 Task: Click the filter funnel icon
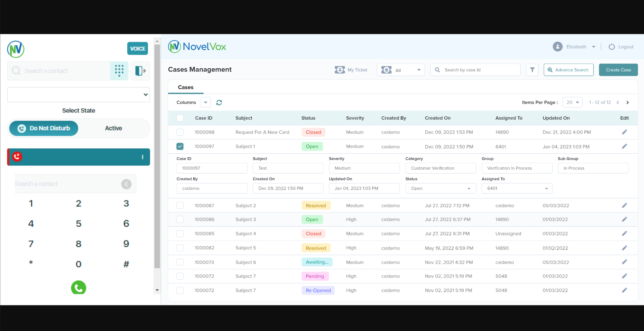click(x=532, y=70)
